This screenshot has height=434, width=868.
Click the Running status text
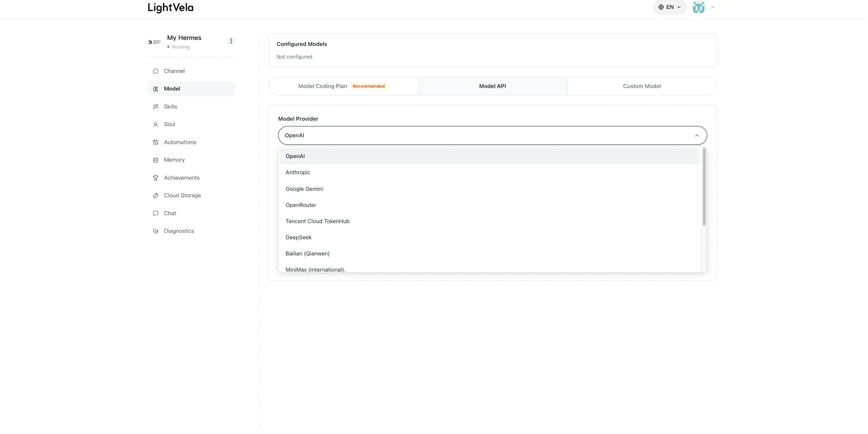click(181, 47)
